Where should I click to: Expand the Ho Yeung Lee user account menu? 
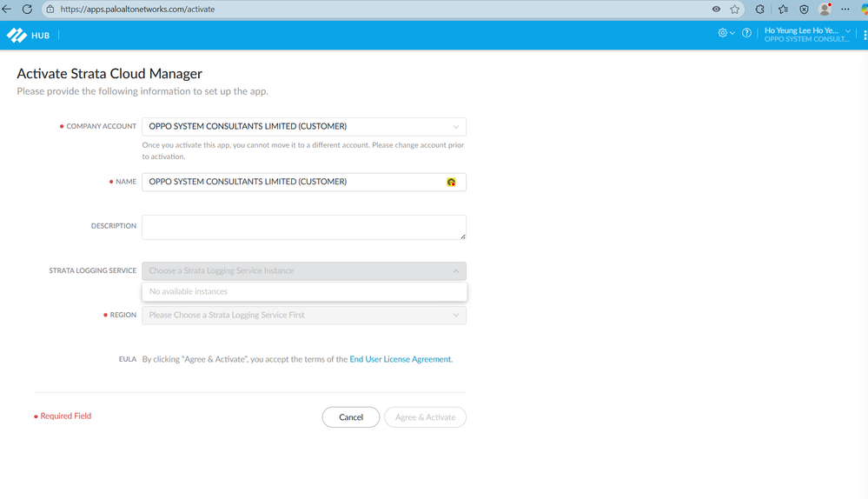[807, 34]
